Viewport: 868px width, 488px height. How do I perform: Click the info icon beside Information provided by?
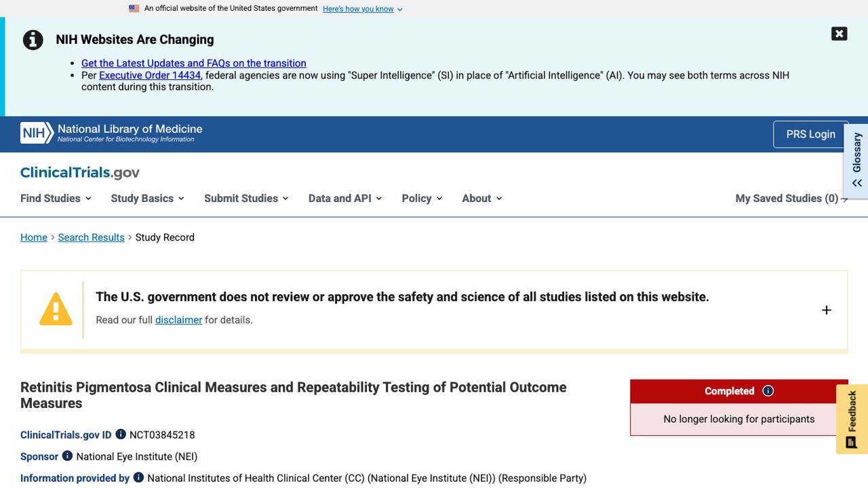138,478
